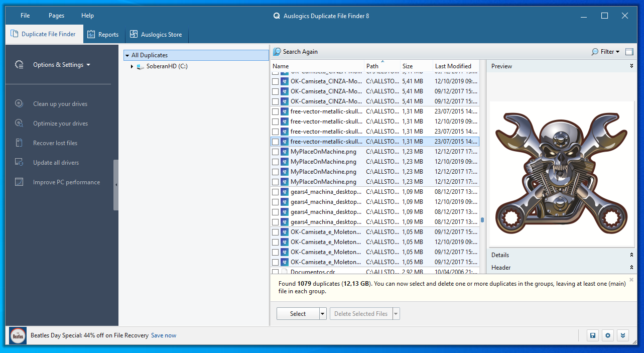Check MyPlaceOnMachine.png dated 12/10/2019
This screenshot has height=353, width=644.
coord(275,162)
